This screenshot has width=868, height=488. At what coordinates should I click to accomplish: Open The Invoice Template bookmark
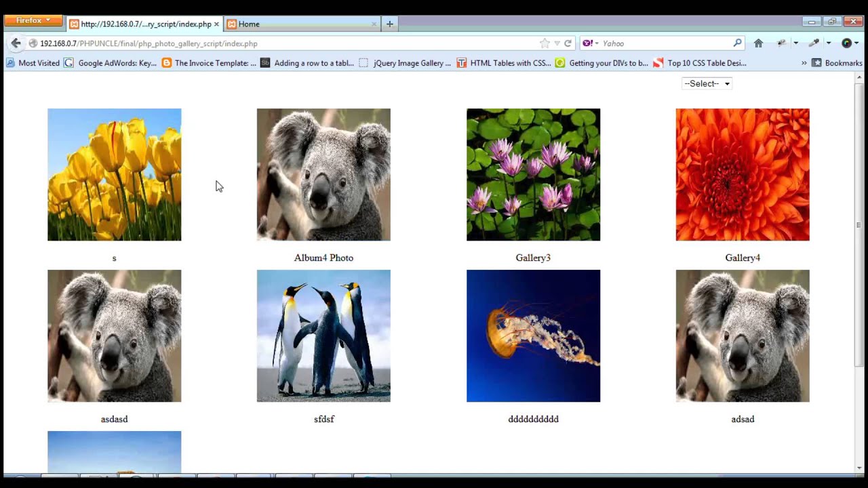[209, 63]
